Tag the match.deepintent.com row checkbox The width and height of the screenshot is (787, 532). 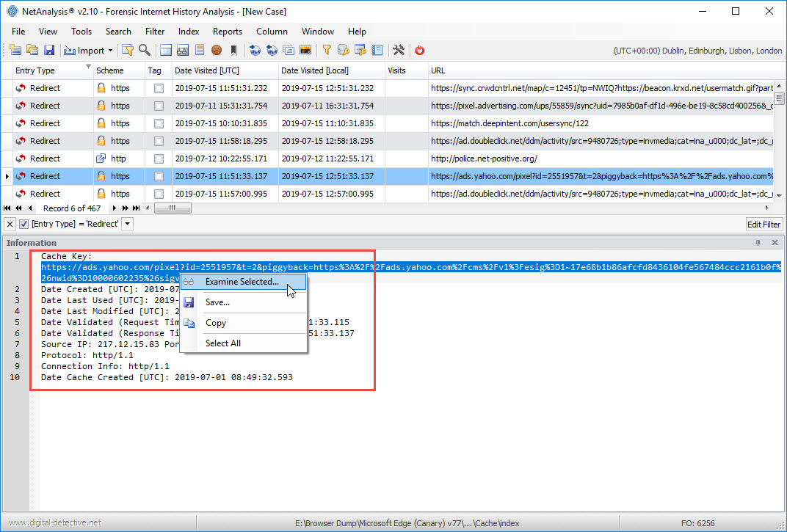(159, 123)
